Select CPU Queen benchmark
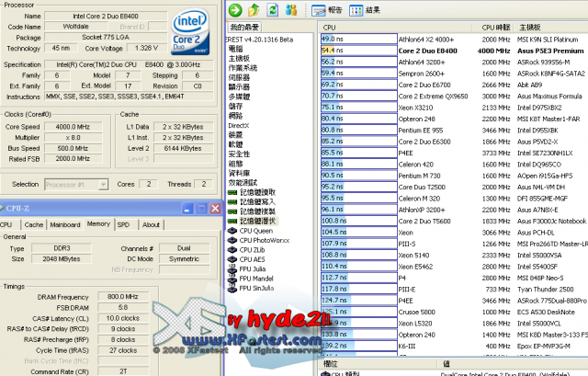The width and height of the screenshot is (588, 376). click(255, 231)
